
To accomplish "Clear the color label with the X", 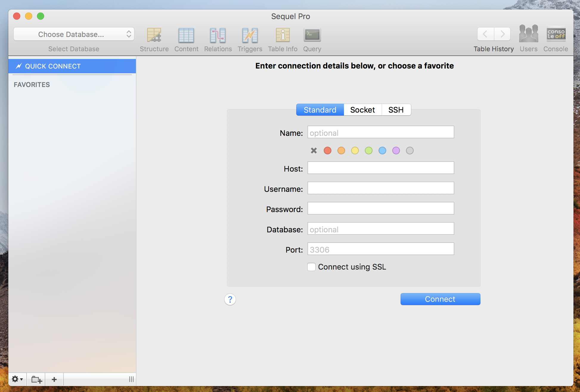I will pyautogui.click(x=314, y=151).
